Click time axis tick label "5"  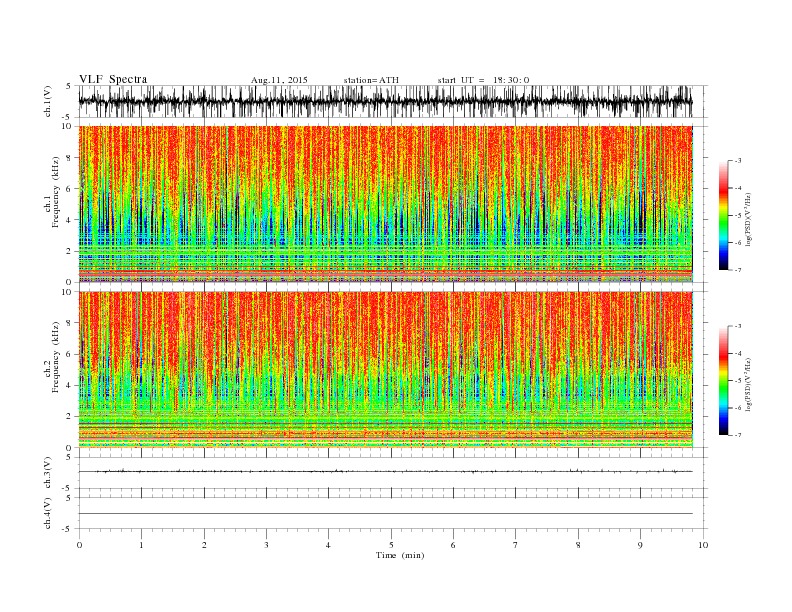[x=391, y=545]
